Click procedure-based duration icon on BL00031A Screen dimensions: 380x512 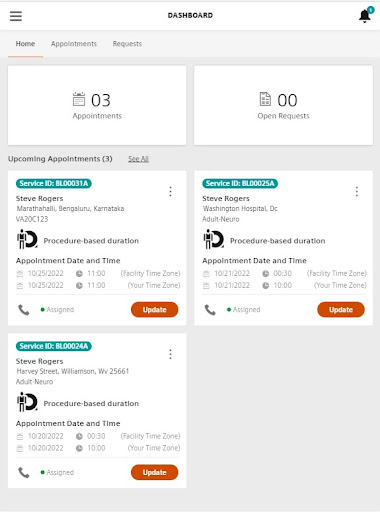[x=27, y=239]
